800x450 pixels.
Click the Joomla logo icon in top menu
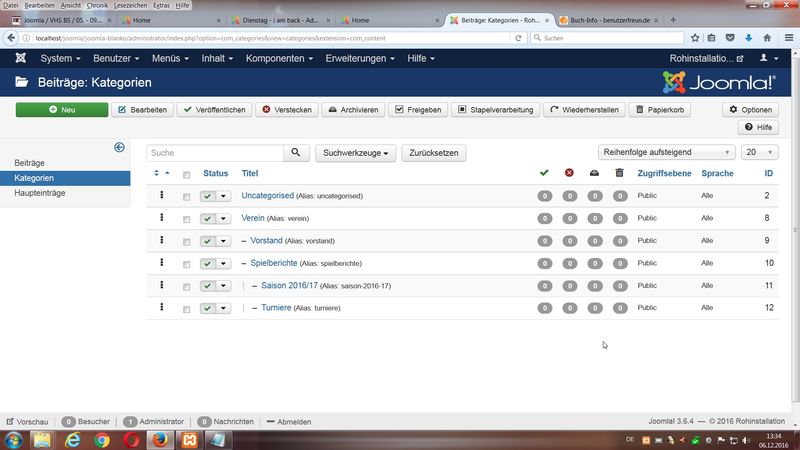click(20, 58)
